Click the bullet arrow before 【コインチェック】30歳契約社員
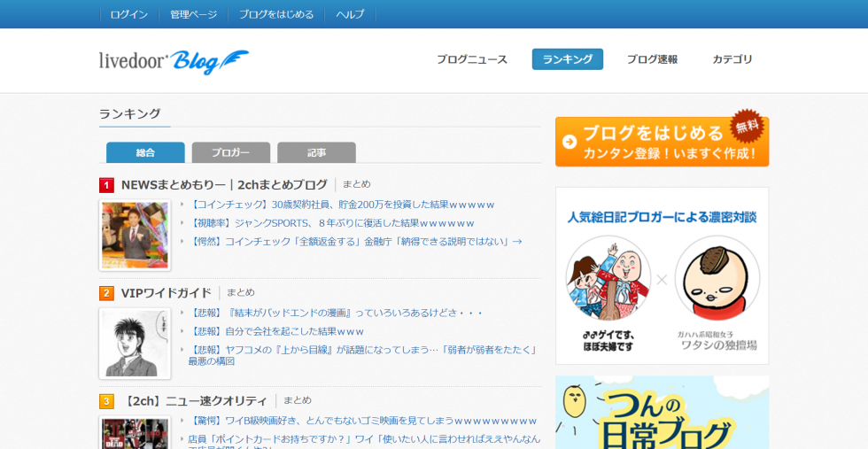Viewport: 868px width, 449px height. click(182, 205)
